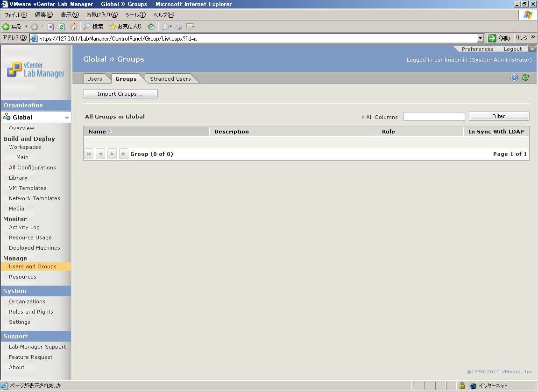Open Deployed Machines page
This screenshot has height=392, width=538.
point(34,248)
